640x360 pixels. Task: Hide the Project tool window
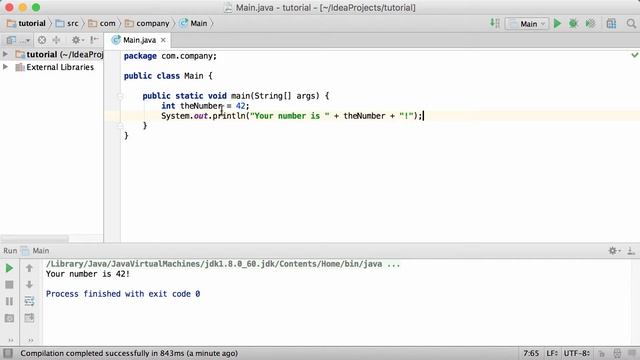click(94, 40)
